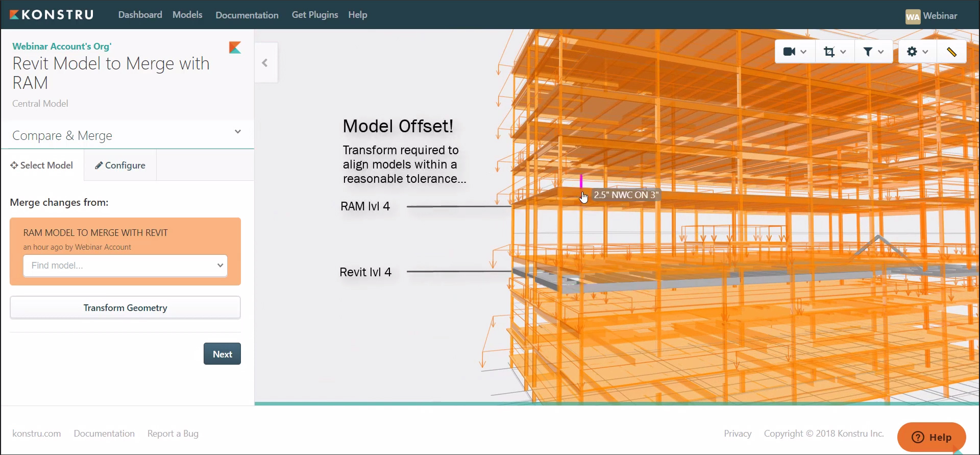Open the Find model combo box
The height and width of the screenshot is (455, 980).
[x=125, y=266]
